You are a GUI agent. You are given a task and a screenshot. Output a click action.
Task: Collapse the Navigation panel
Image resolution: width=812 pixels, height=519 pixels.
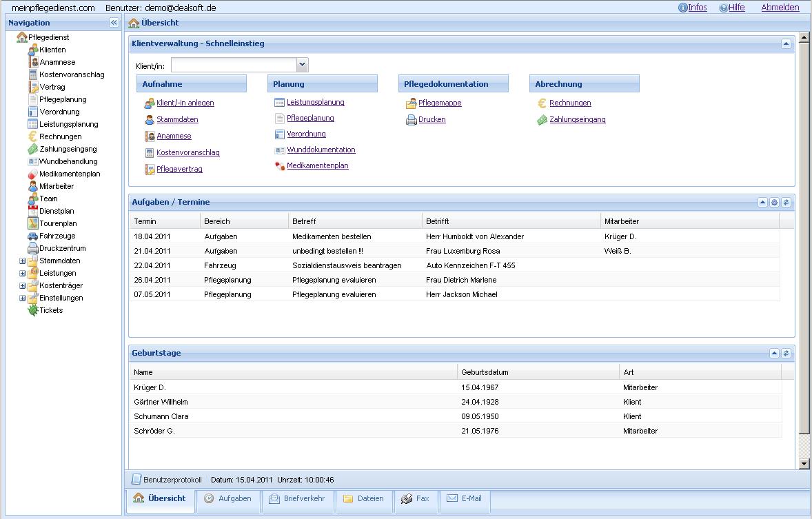point(114,23)
